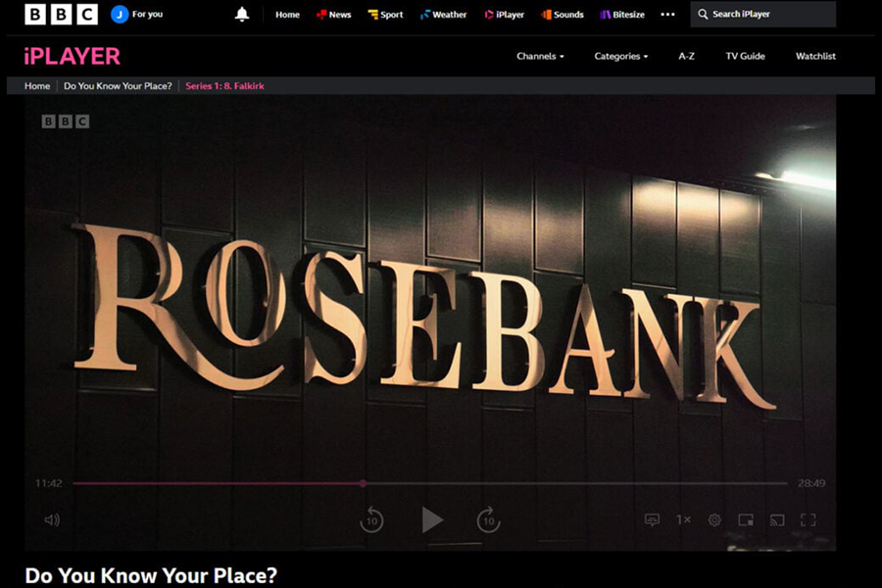Open 'Do You Know Your Place?' breadcrumb
882x588 pixels.
click(x=118, y=86)
